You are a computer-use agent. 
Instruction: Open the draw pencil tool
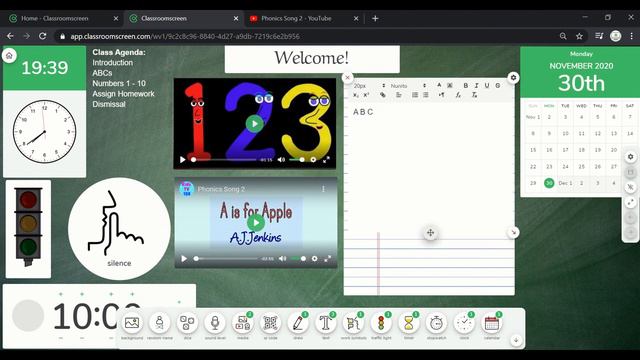pyautogui.click(x=298, y=323)
